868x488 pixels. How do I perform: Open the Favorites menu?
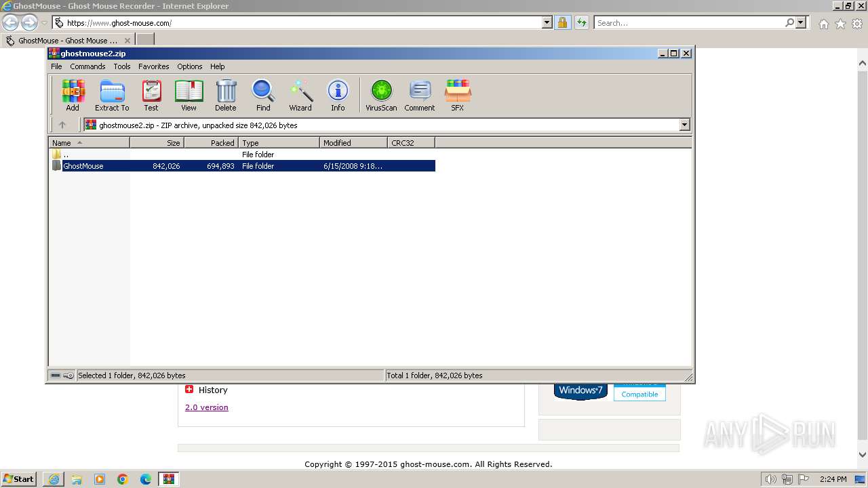(154, 66)
